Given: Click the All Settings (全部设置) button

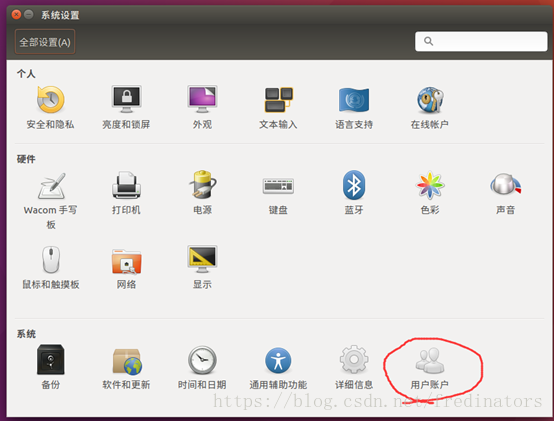Looking at the screenshot, I should (45, 42).
